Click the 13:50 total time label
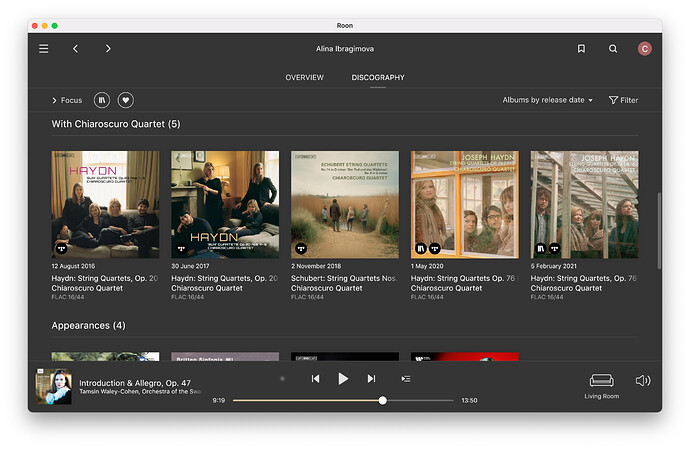Image resolution: width=690 pixels, height=449 pixels. click(x=469, y=401)
